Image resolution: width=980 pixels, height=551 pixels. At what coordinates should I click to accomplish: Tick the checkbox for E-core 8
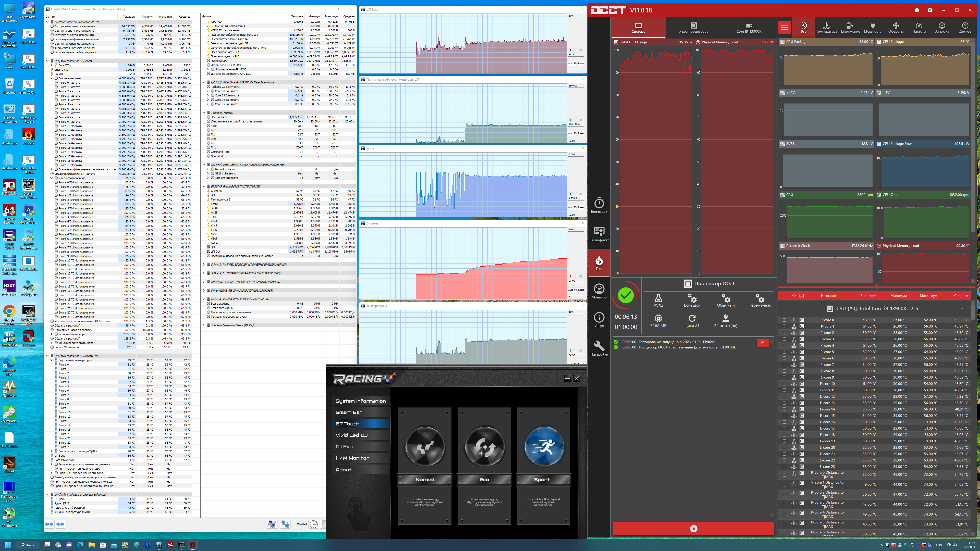pos(785,371)
